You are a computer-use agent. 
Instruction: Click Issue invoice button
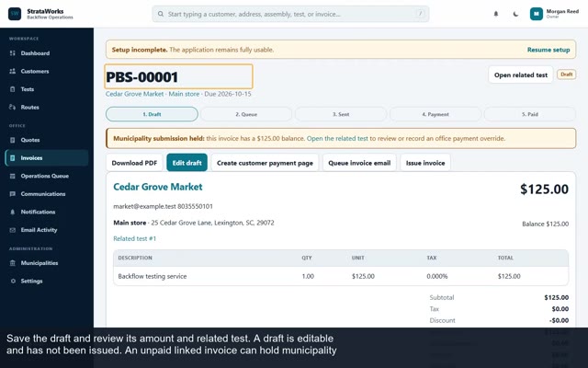pos(425,163)
